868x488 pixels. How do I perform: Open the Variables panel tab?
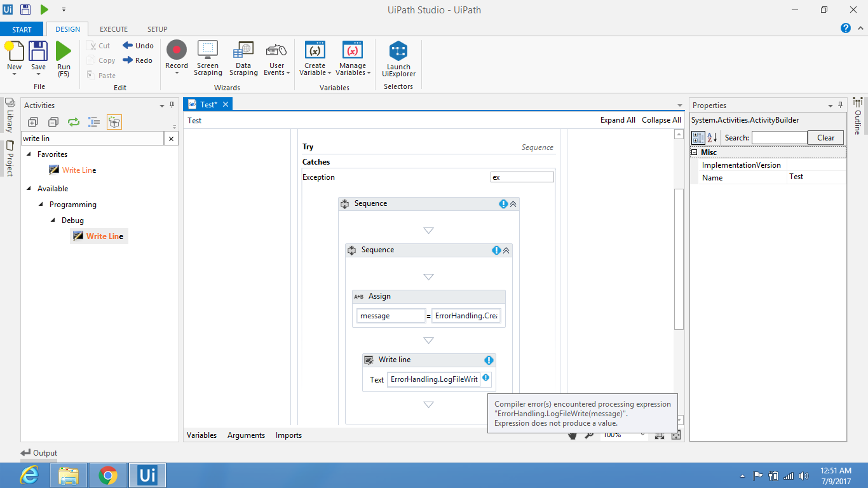coord(201,435)
